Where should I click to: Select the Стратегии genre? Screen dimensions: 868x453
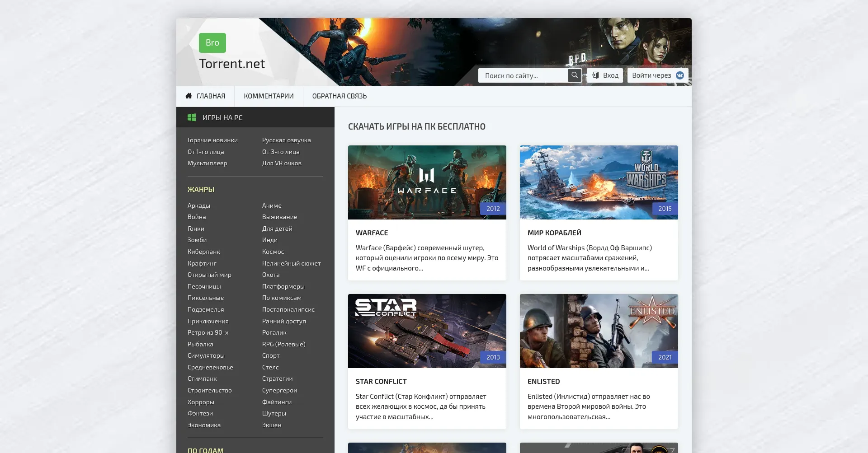click(x=277, y=379)
